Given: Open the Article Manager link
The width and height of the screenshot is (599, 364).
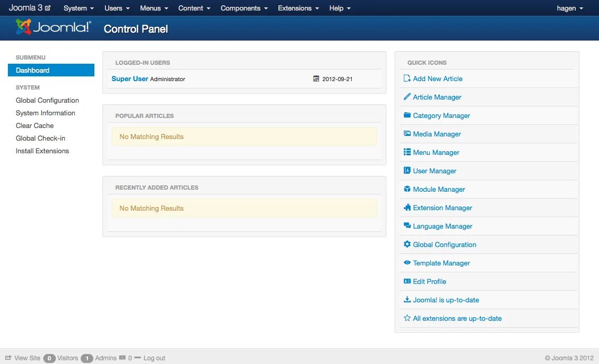Looking at the screenshot, I should point(437,97).
